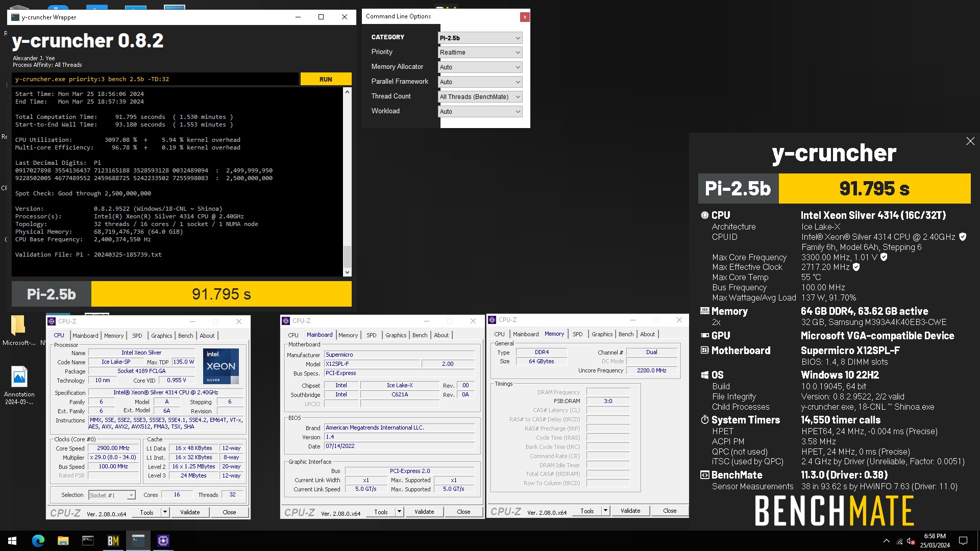Click Close button in CPU-Z CPU window

tap(229, 512)
